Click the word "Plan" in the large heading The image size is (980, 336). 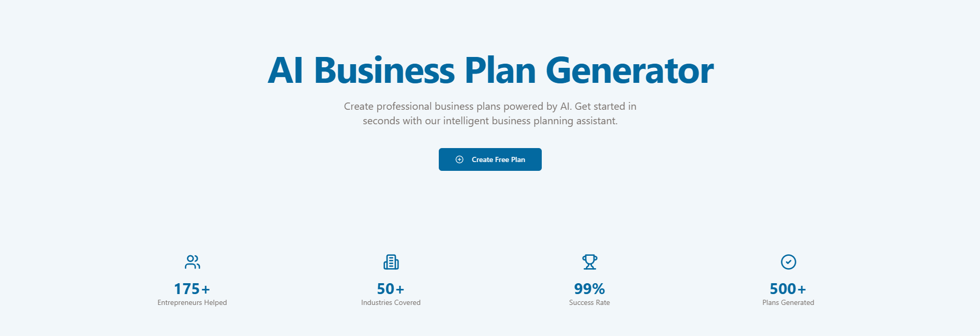[500, 71]
